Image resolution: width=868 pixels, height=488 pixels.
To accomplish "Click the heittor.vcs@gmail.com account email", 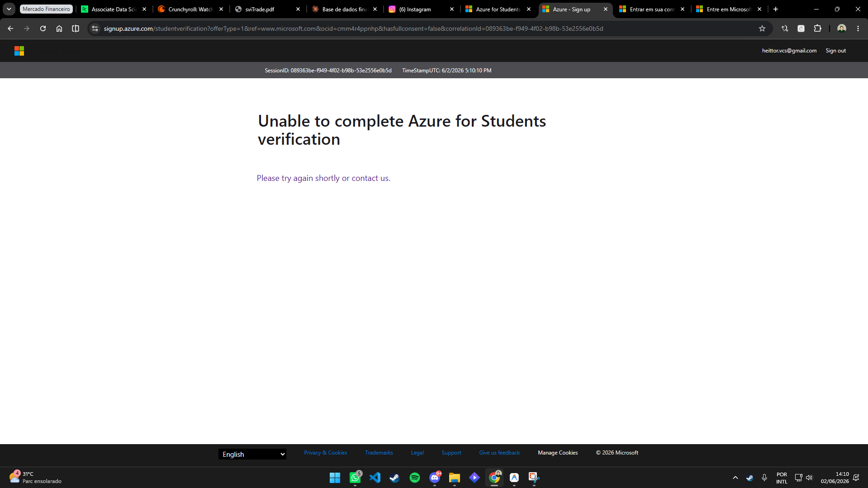I will [x=789, y=51].
